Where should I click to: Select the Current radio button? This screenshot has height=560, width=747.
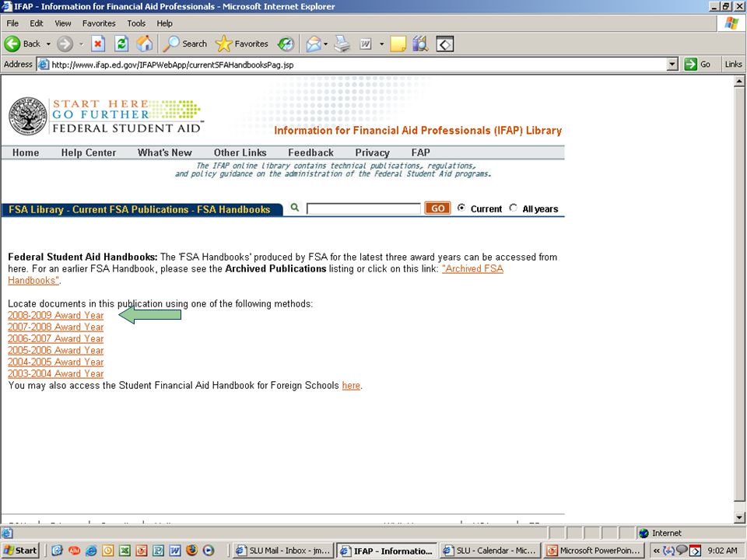pyautogui.click(x=461, y=208)
